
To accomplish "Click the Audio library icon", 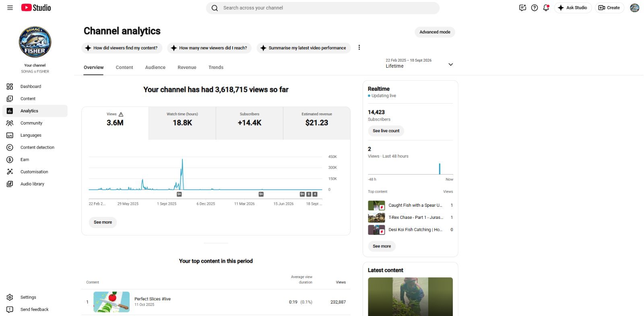I will [10, 184].
